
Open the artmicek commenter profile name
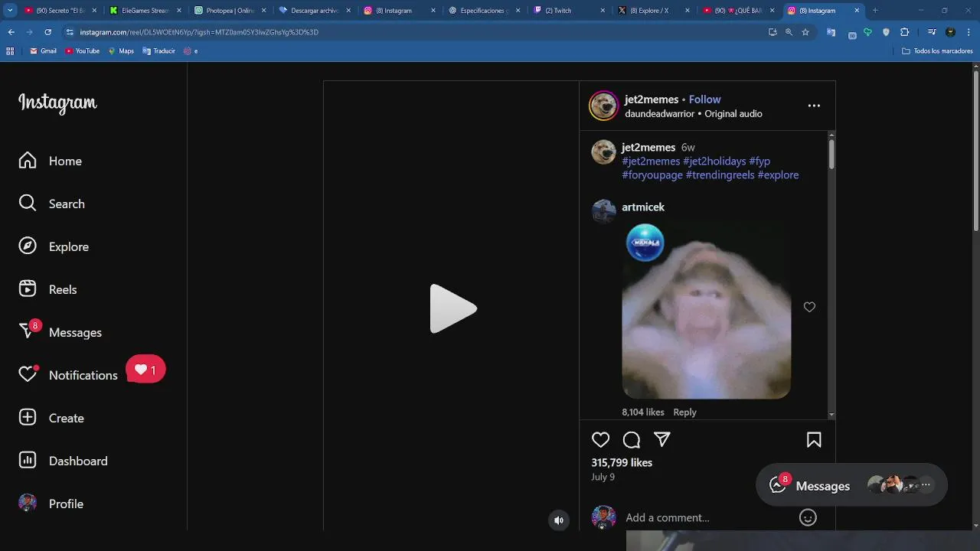pyautogui.click(x=643, y=207)
